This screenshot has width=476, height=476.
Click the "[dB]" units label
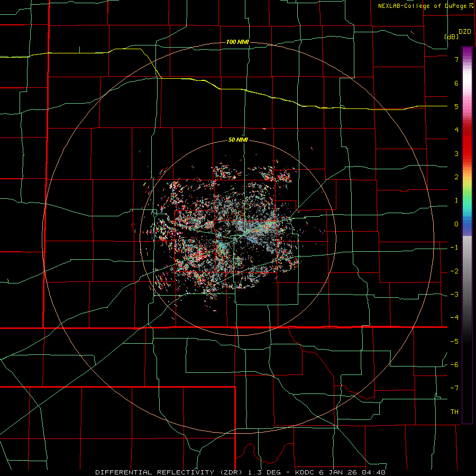(451, 36)
